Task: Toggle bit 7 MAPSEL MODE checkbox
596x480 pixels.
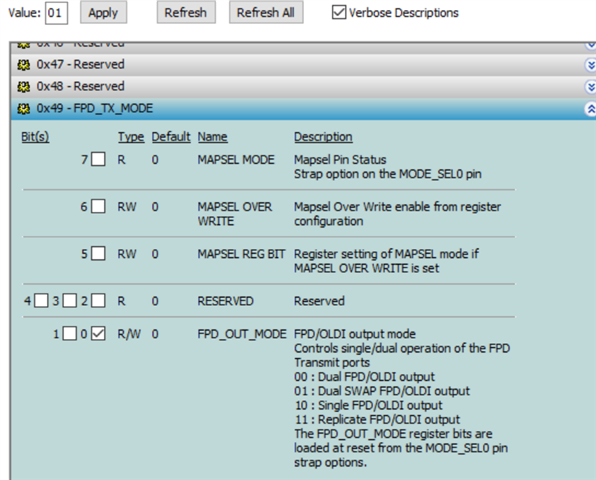Action: point(98,159)
